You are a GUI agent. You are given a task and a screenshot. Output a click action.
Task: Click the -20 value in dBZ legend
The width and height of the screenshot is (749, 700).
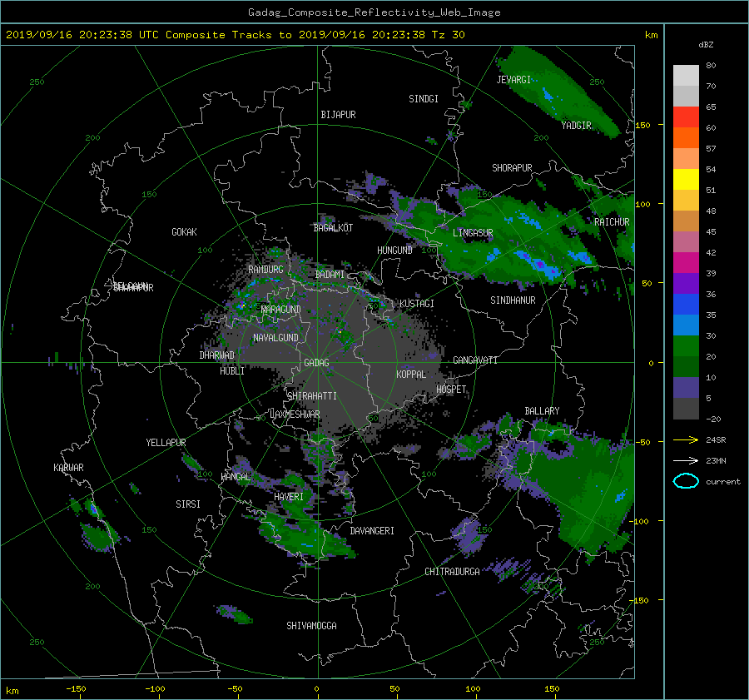pos(713,419)
